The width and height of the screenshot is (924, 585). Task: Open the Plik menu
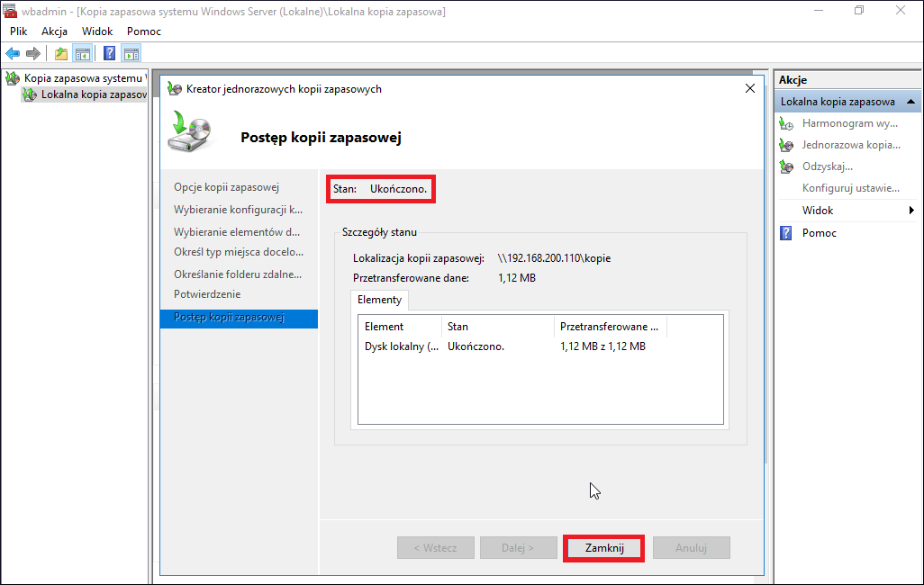[x=18, y=31]
